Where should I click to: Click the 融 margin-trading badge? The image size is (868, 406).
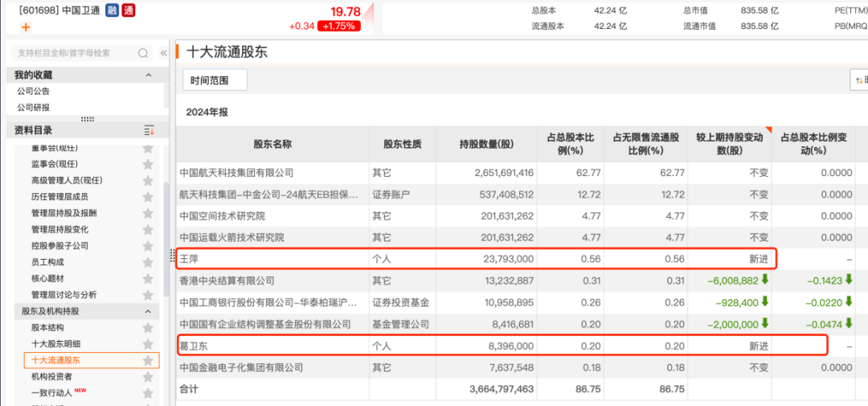click(x=112, y=10)
